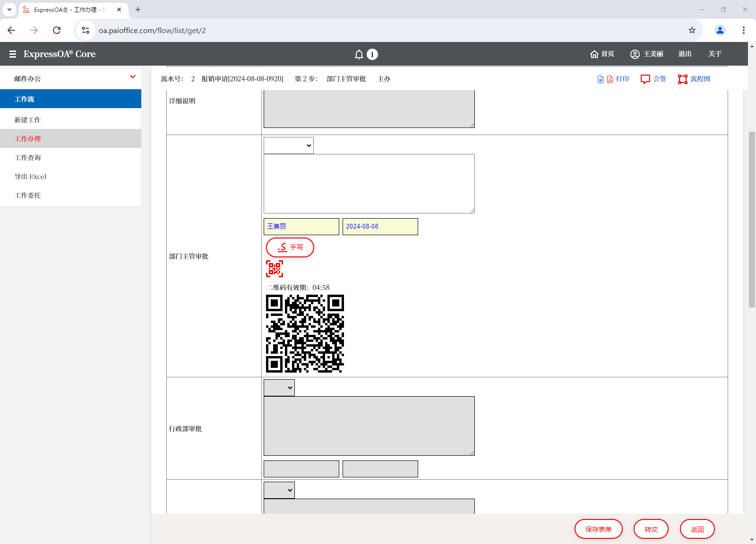
Task: Export form as Word document icon
Action: [600, 79]
